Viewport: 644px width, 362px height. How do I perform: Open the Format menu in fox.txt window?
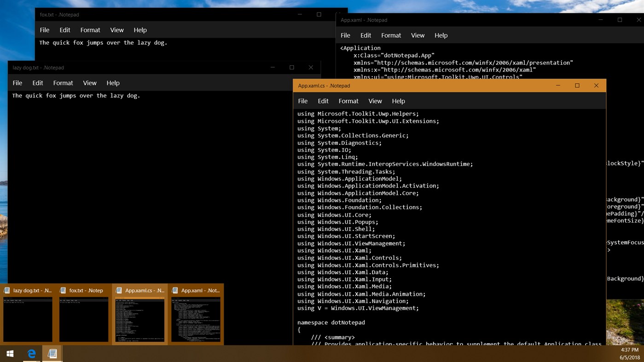click(x=90, y=29)
